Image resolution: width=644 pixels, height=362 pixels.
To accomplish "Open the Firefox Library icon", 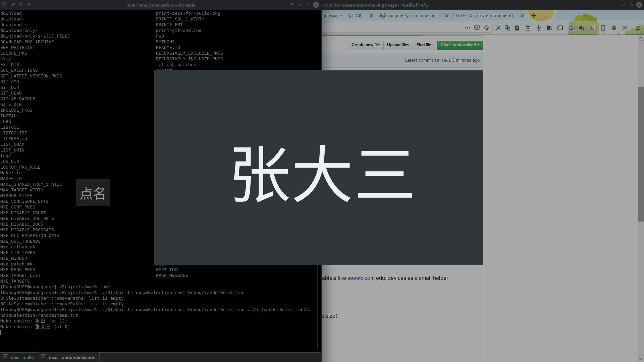I will pos(549,28).
